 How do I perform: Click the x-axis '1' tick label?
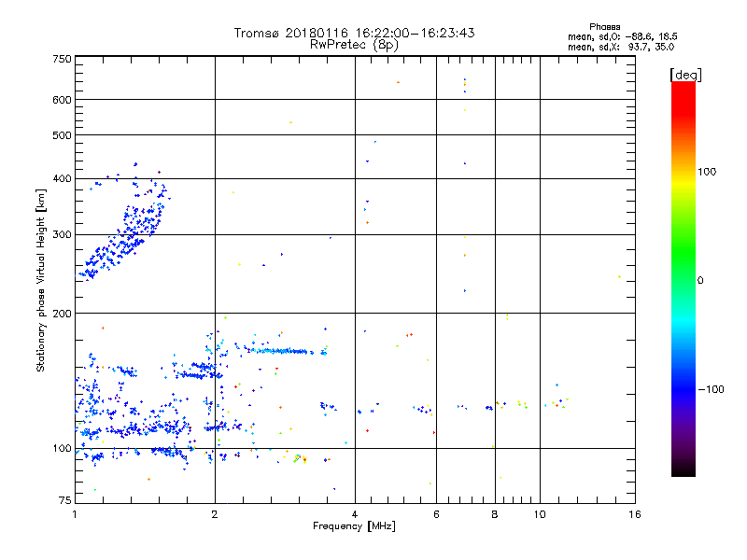(x=75, y=514)
